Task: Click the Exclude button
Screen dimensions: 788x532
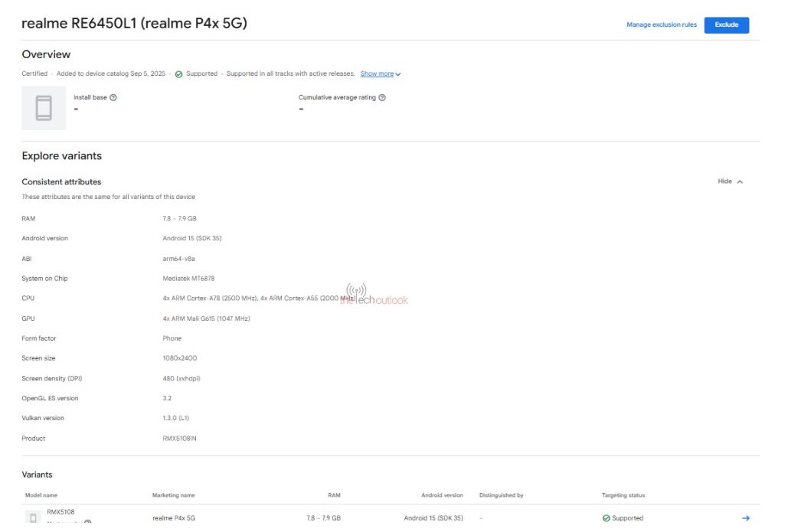Action: tap(725, 24)
